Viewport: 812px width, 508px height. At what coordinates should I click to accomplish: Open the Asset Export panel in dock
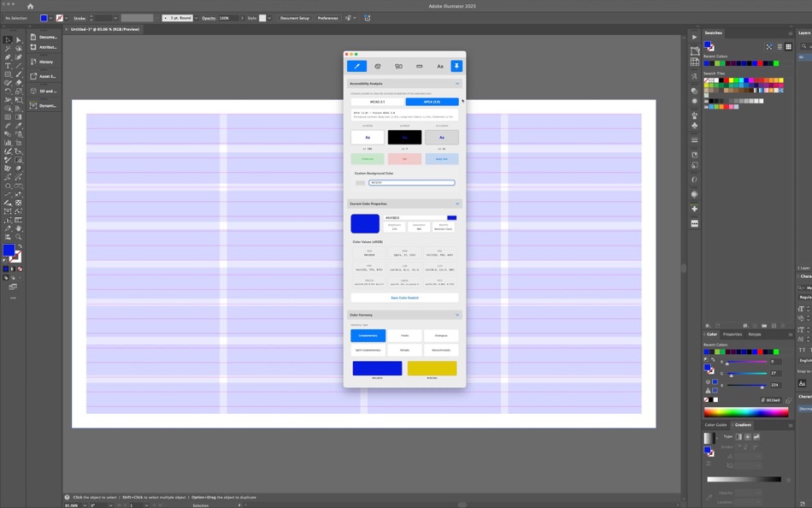coord(44,76)
